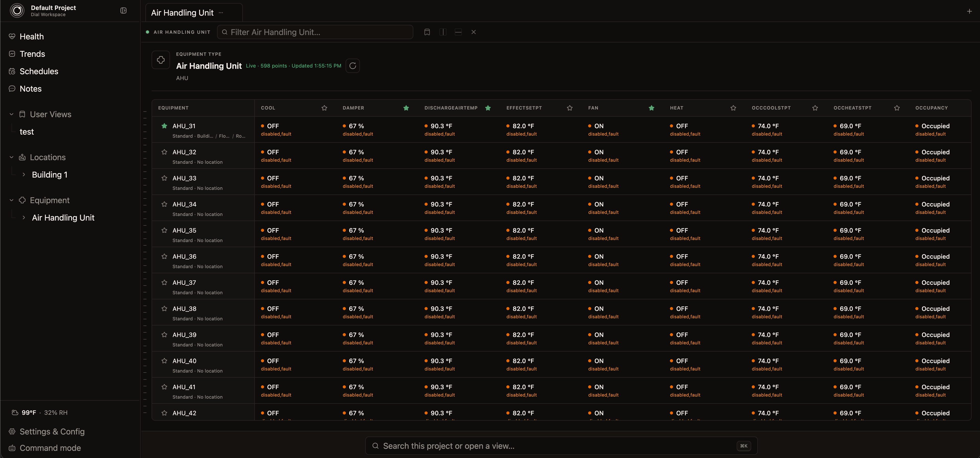Click the ⌘K shortcut badge
Viewport: 980px width, 458px height.
pos(744,446)
